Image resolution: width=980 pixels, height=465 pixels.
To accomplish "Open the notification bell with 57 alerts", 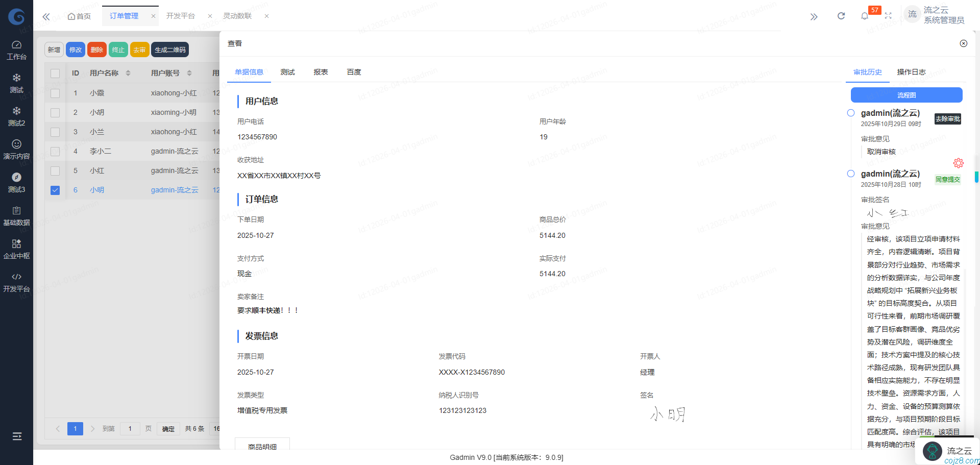I will tap(865, 16).
